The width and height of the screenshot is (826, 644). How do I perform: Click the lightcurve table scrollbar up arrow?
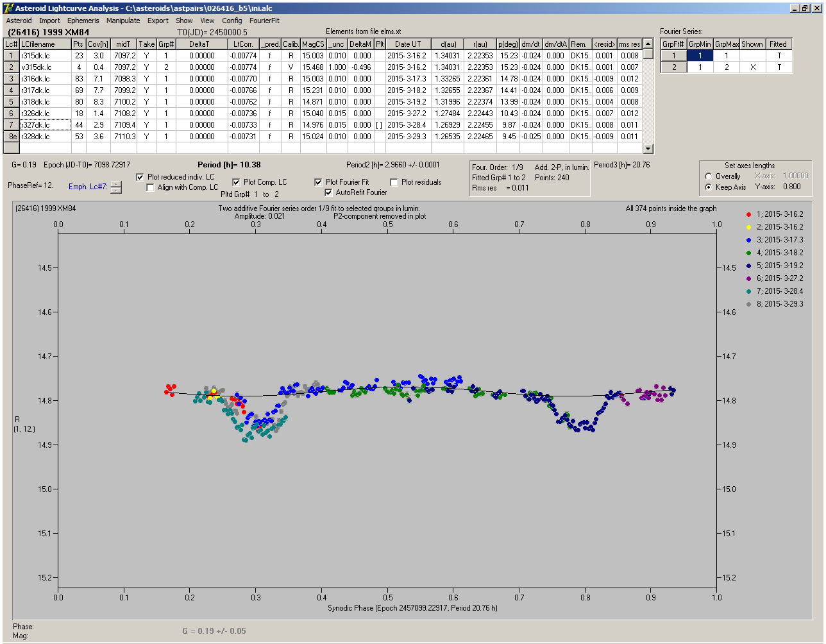tap(648, 43)
